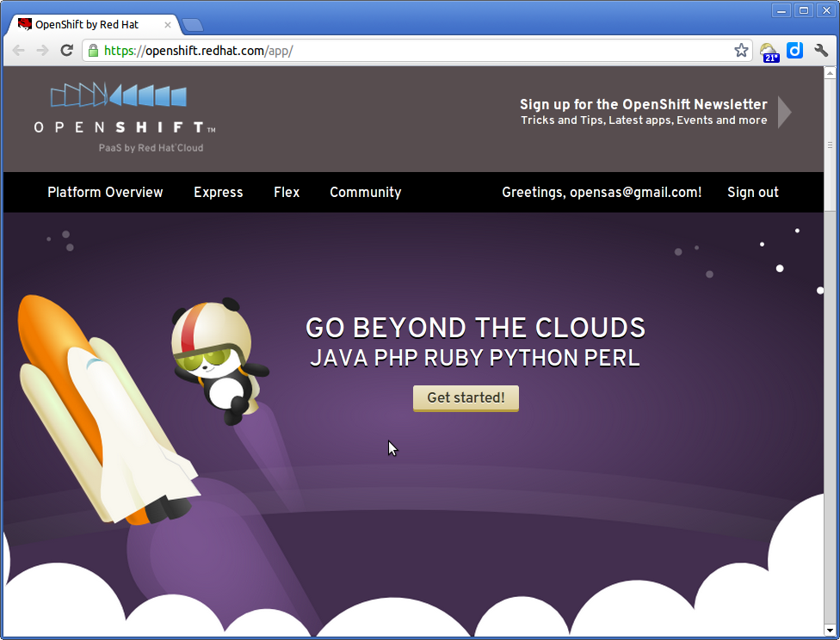Screen dimensions: 840x640
Task: Maximize the browser window
Action: [804, 10]
